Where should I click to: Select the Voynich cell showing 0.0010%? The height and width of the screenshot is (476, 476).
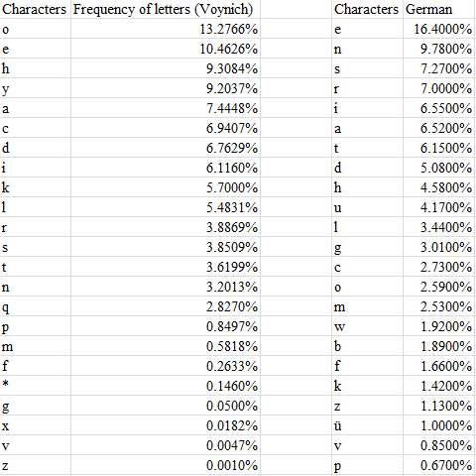(166, 465)
